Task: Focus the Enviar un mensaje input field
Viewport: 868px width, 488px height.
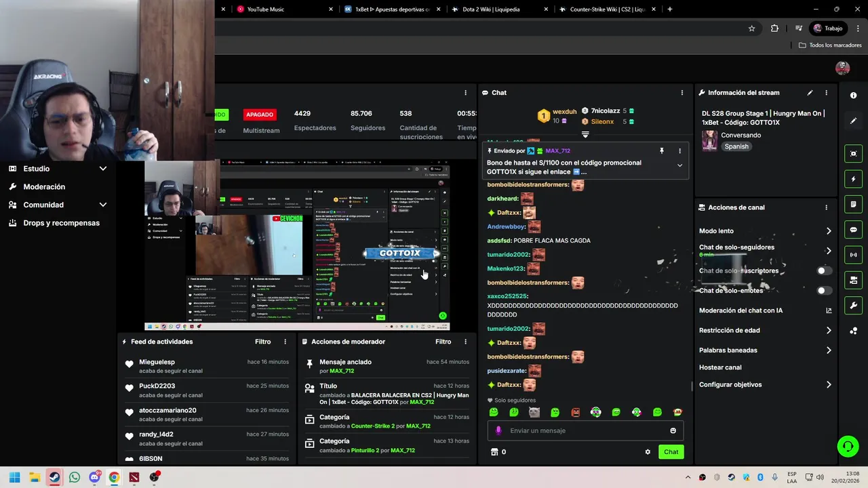Action: 585,430
